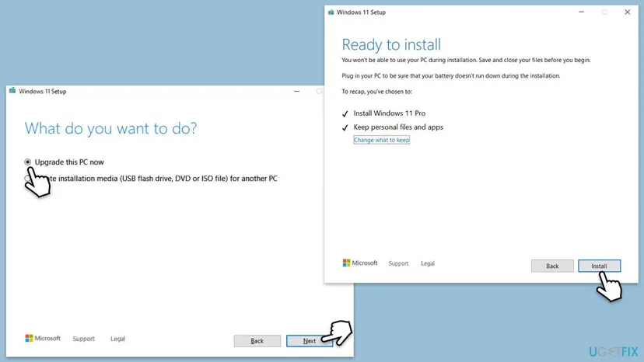Click 'To recap, you've chosen to:' text

[x=376, y=92]
